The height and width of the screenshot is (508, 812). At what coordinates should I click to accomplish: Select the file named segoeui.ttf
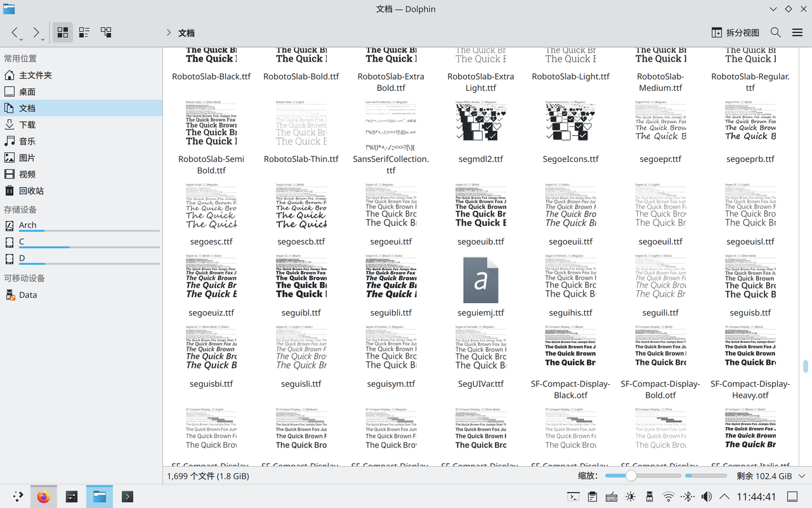click(x=391, y=241)
